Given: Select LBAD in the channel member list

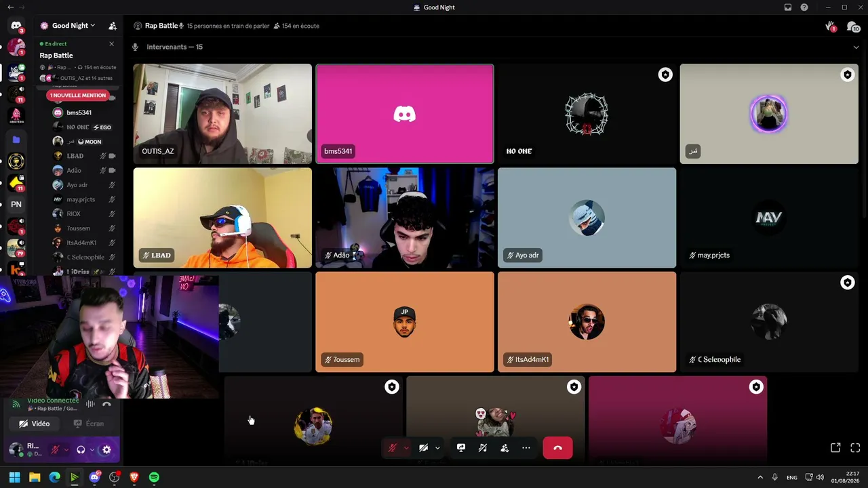Looking at the screenshot, I should 83,156.
